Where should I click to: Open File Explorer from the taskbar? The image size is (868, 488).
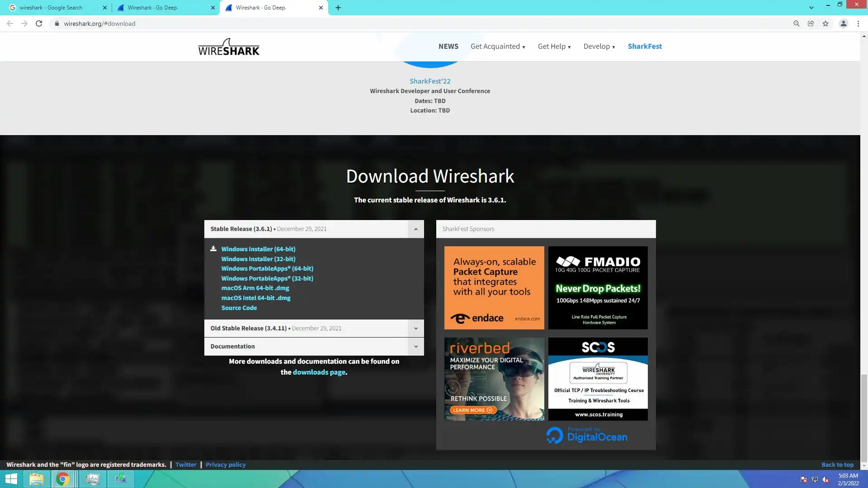point(37,479)
